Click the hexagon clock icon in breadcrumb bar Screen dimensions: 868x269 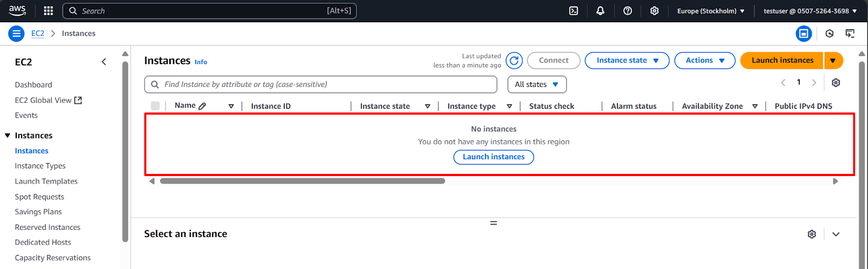pyautogui.click(x=829, y=34)
